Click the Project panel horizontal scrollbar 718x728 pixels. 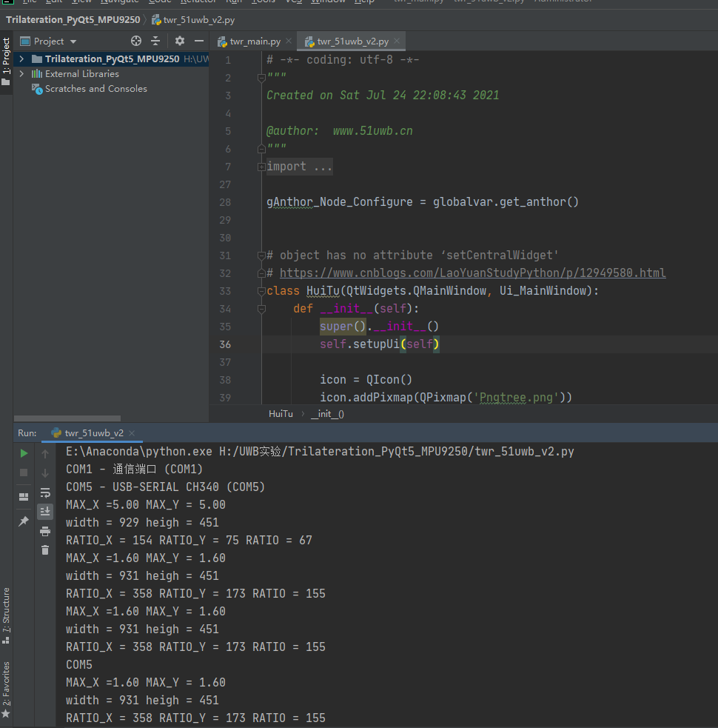pyautogui.click(x=67, y=418)
